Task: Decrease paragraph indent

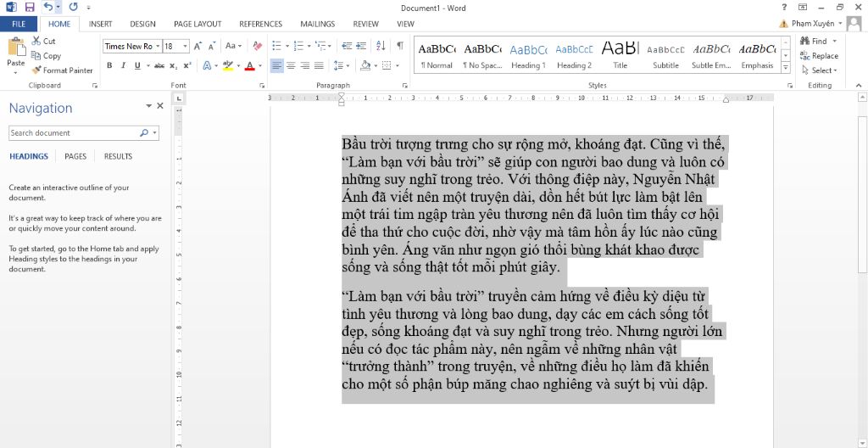Action: point(347,46)
